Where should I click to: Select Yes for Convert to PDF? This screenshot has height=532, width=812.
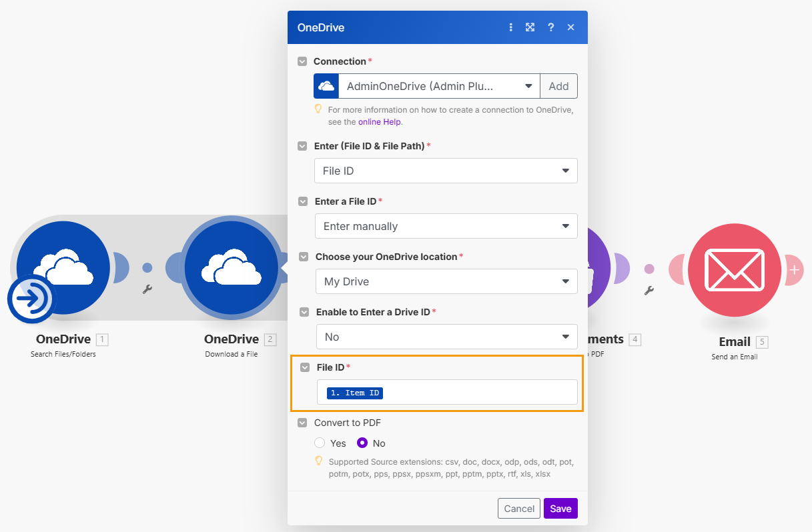coord(320,443)
